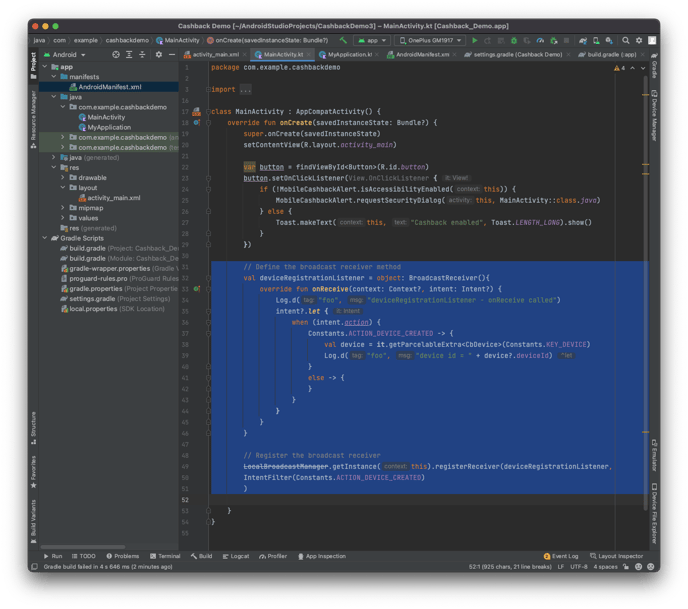
Task: Open the App Inspection tool window
Action: [x=324, y=556]
